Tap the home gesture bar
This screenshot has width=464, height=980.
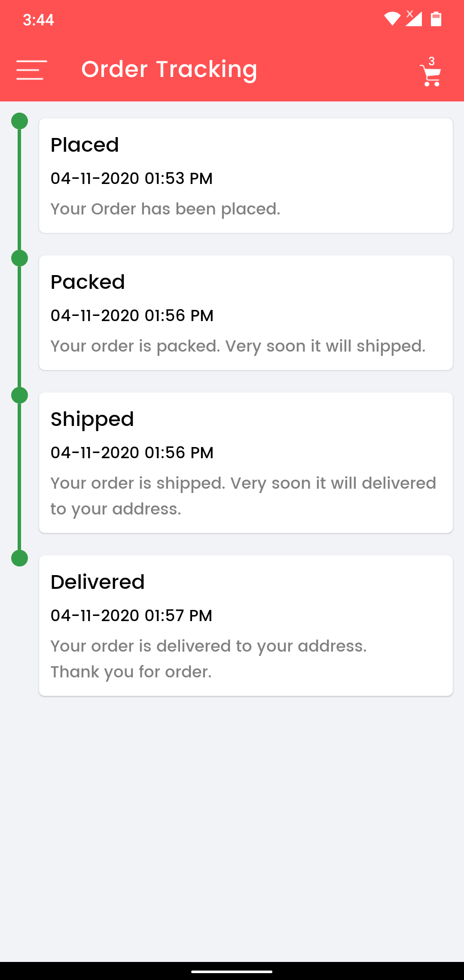click(x=232, y=971)
